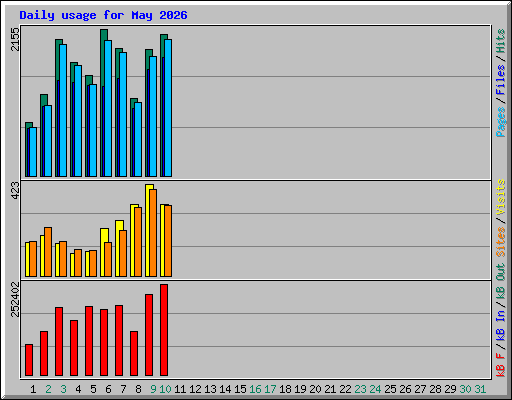512x400 pixels.
Task: Click day 16 on the x-axis
Action: [x=255, y=389]
